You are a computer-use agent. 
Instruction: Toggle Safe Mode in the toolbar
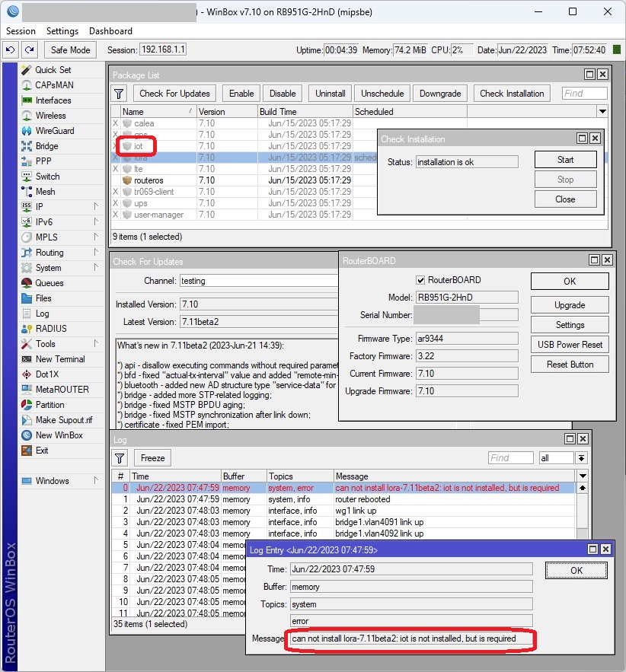click(x=70, y=49)
